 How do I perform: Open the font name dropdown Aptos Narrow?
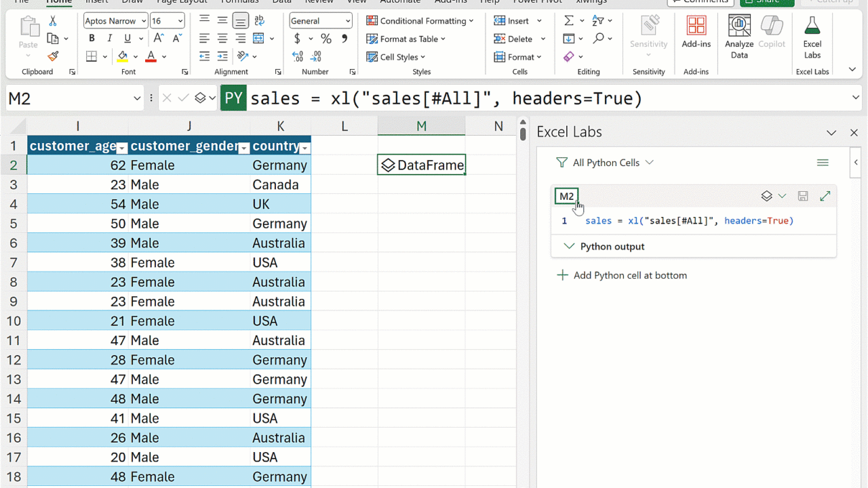115,21
